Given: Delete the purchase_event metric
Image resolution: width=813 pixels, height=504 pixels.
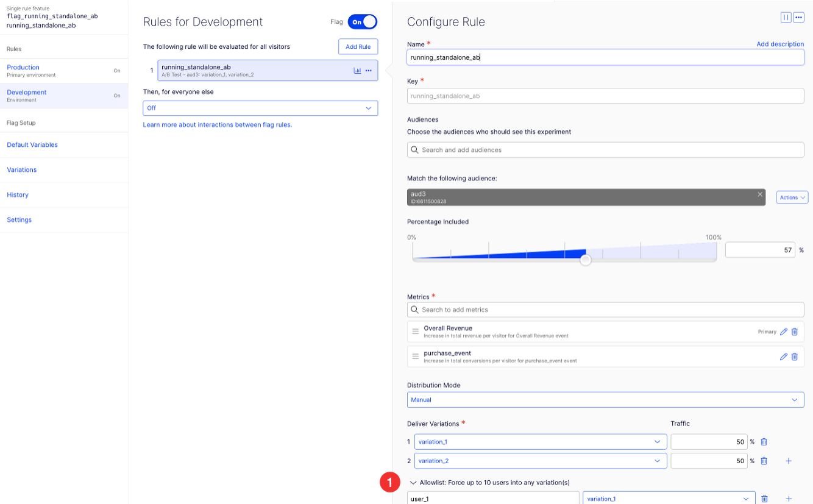Looking at the screenshot, I should 794,357.
